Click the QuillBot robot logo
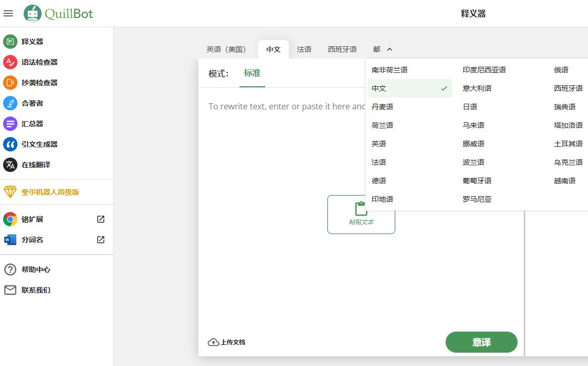 pos(33,13)
